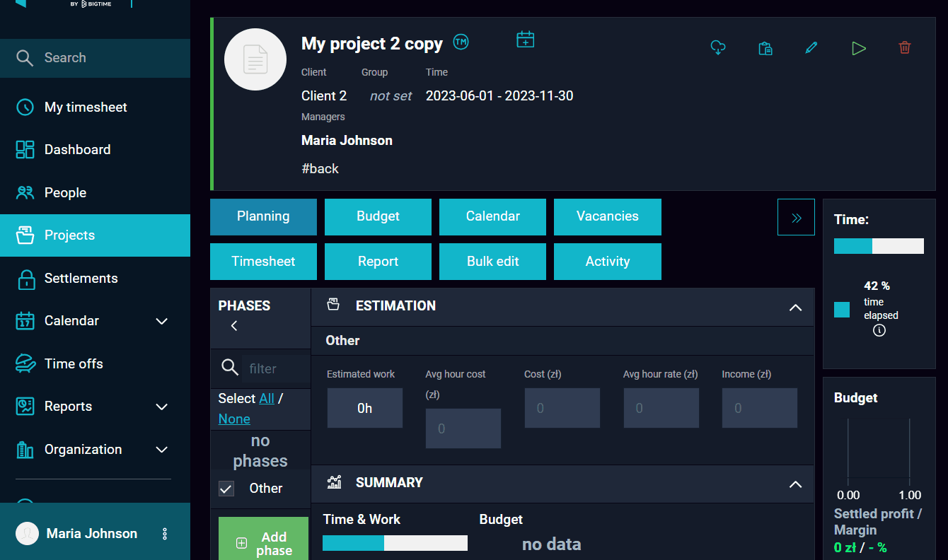948x560 pixels.
Task: Toggle the Other phase checkbox
Action: pos(226,489)
